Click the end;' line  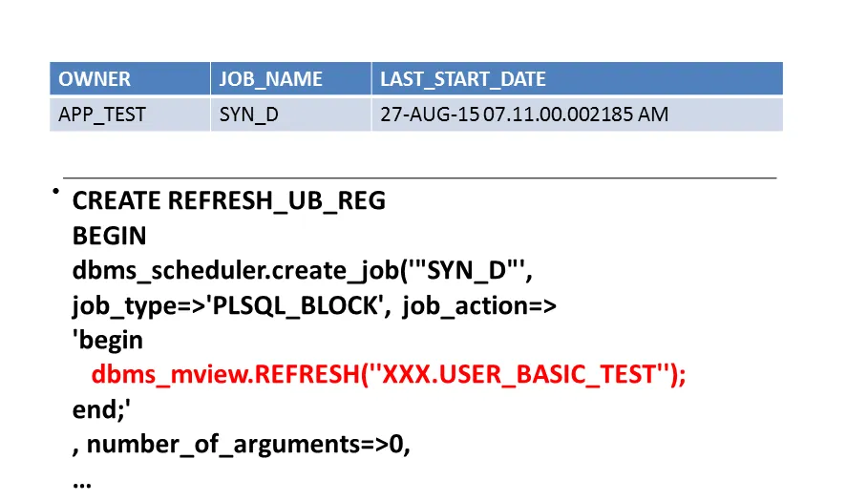point(101,409)
